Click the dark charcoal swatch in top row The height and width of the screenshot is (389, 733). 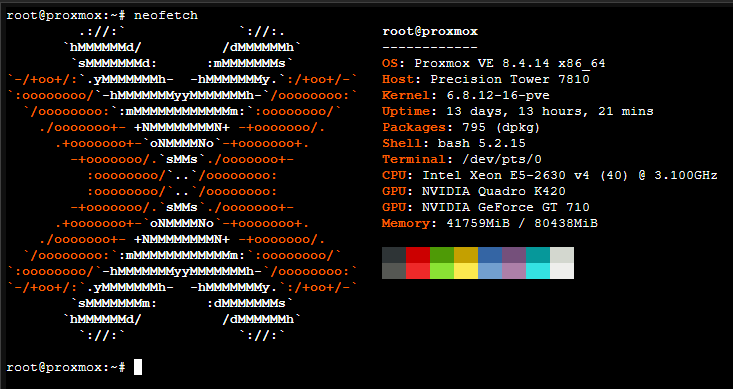tap(394, 255)
